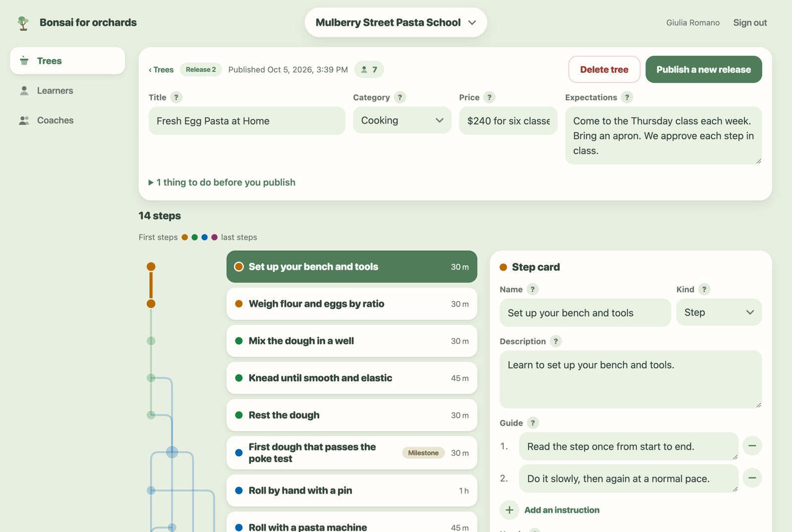Remove the second guide instruction
792x532 pixels.
click(752, 478)
